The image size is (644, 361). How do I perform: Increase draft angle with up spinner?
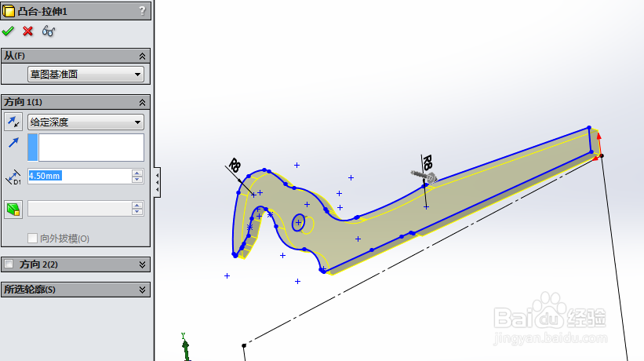[137, 206]
